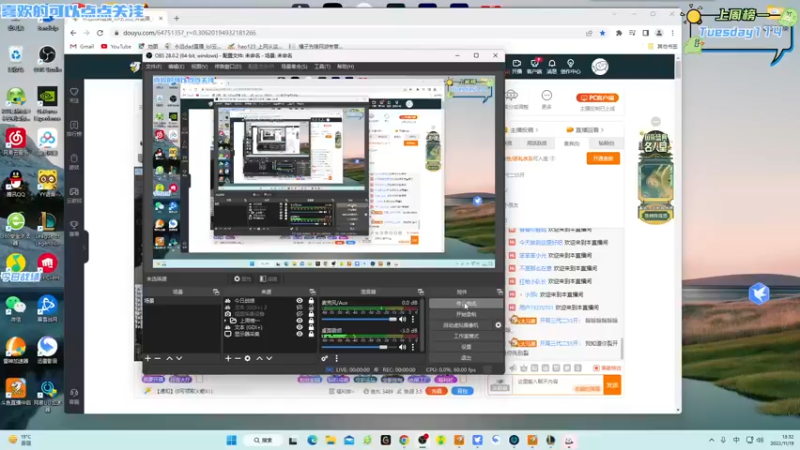800x450 pixels.
Task: Add a new scene with the plus icon
Action: coord(148,358)
